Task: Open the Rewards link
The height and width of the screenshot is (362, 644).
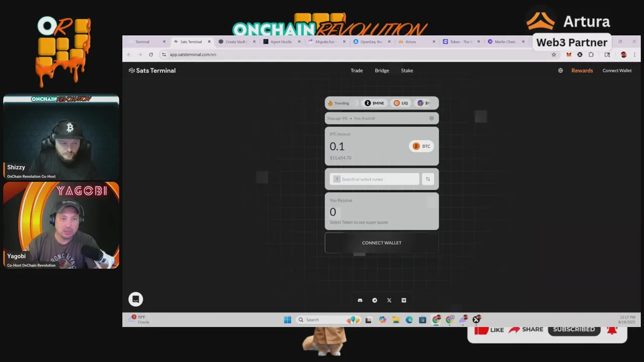Action: pyautogui.click(x=582, y=70)
